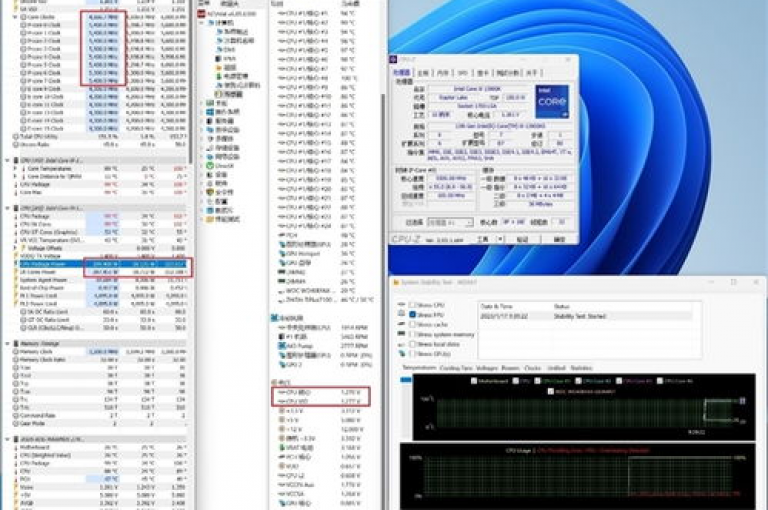Click the clock icon beside P-core 0 Clock

(23, 25)
